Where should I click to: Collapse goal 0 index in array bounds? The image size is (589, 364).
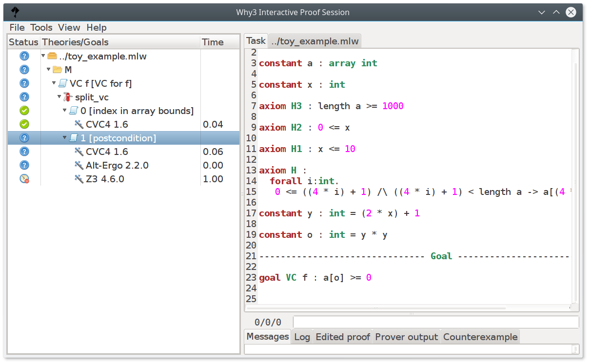click(65, 111)
